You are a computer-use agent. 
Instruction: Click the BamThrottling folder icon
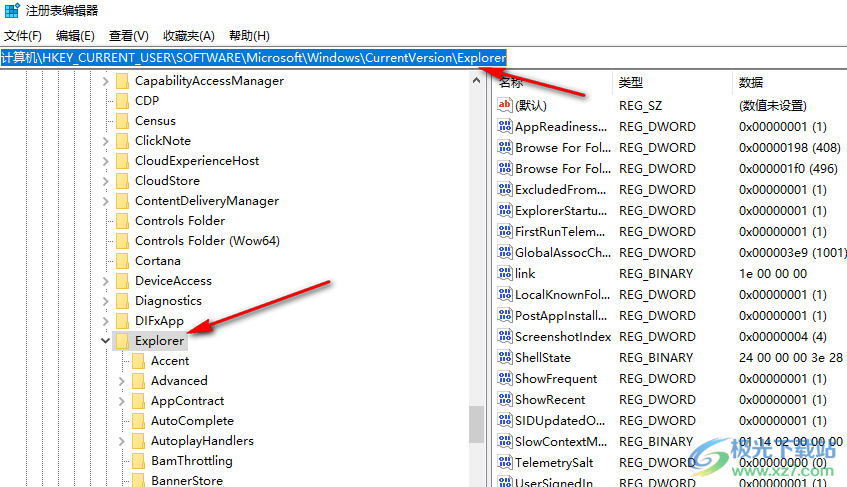pos(138,461)
